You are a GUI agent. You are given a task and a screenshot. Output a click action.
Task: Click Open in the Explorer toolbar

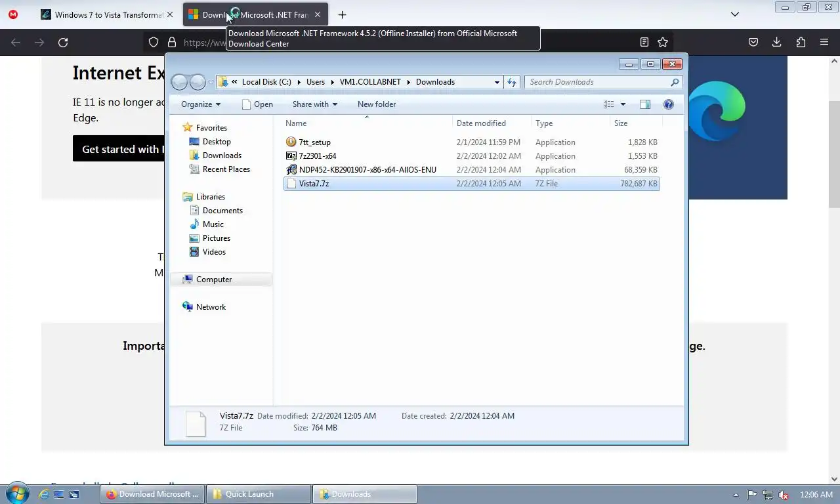pos(257,104)
